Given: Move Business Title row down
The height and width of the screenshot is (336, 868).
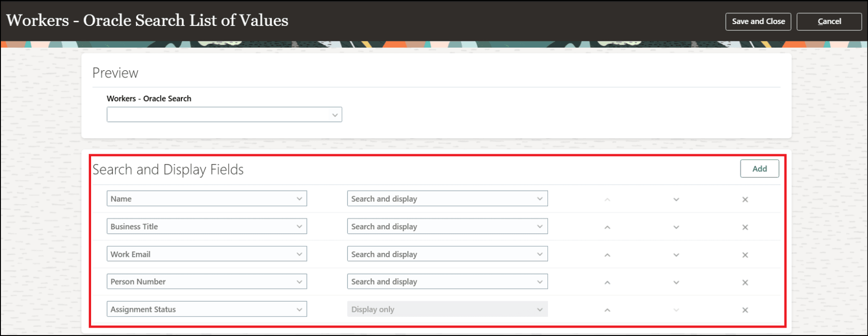Looking at the screenshot, I should (676, 227).
